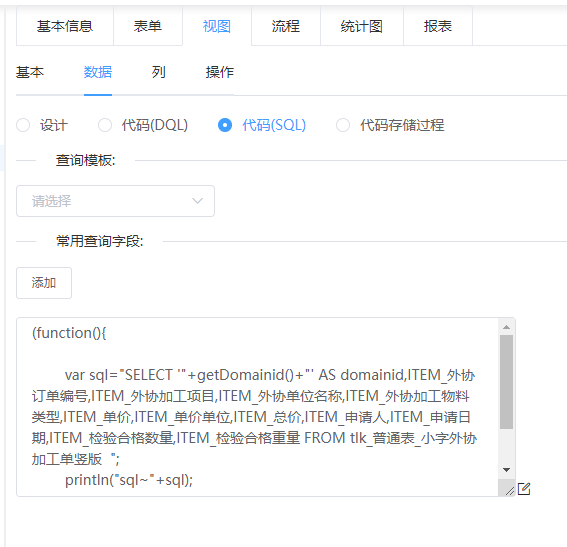Open the 流程 tab
Image resolution: width=567 pixels, height=547 pixels.
pos(286,26)
